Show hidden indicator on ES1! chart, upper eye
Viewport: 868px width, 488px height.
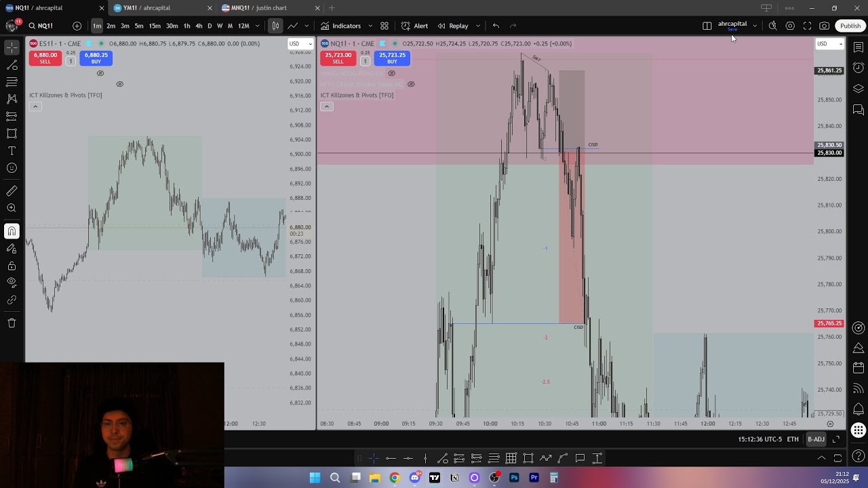click(100, 73)
